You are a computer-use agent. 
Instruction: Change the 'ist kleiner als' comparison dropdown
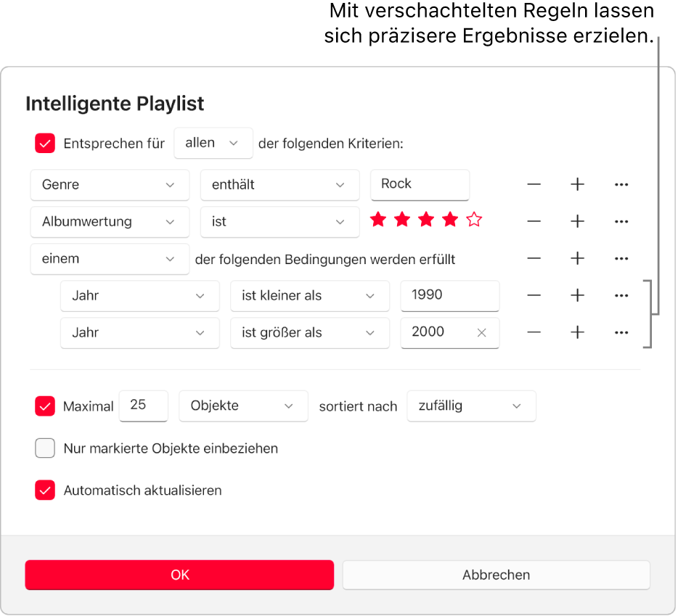(310, 295)
